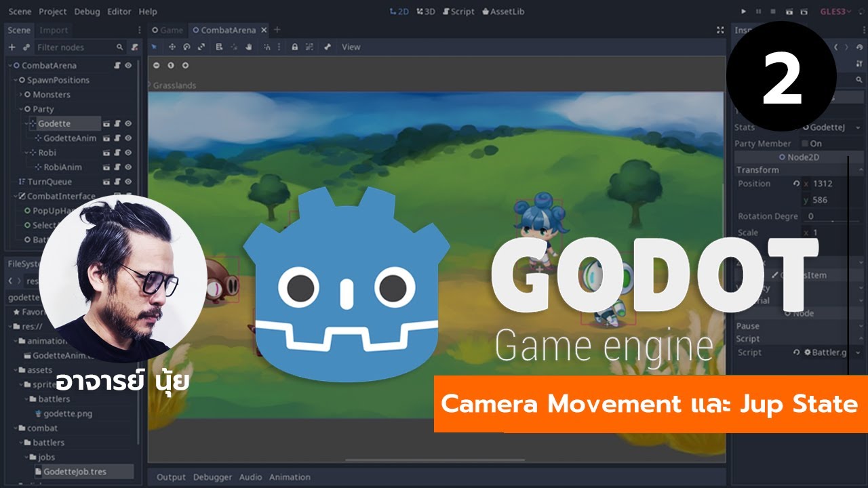The height and width of the screenshot is (488, 868).
Task: Open the Debug menu
Action: coord(86,12)
